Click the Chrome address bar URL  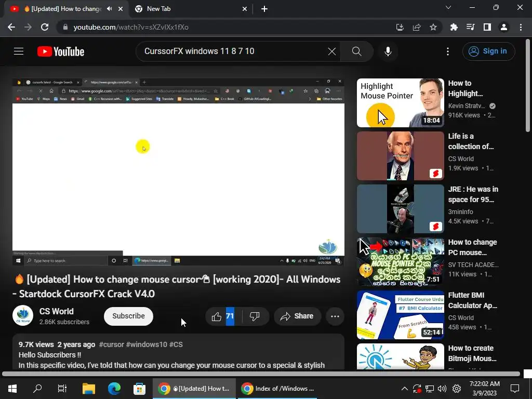point(131,27)
